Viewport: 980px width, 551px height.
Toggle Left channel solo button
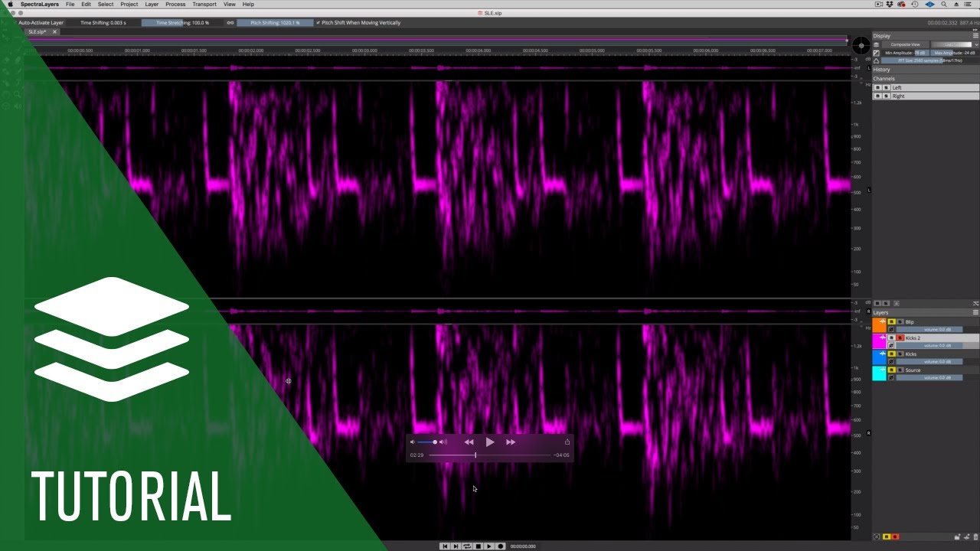pos(886,88)
